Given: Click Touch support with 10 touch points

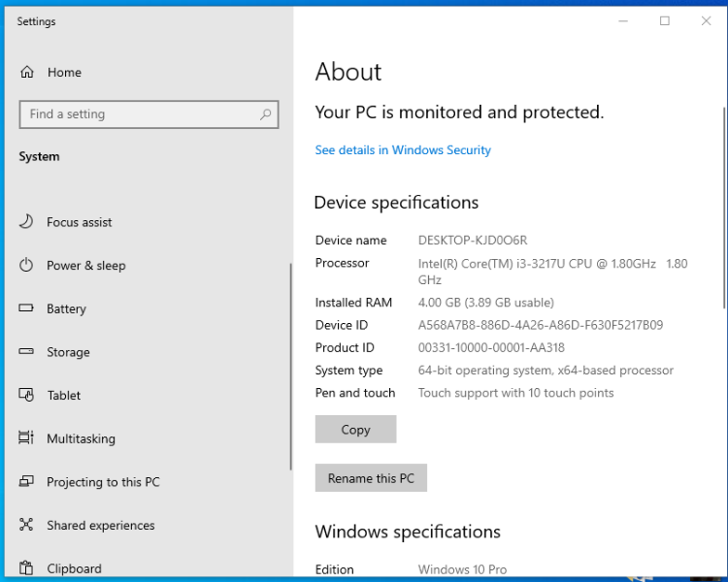Looking at the screenshot, I should tap(515, 393).
